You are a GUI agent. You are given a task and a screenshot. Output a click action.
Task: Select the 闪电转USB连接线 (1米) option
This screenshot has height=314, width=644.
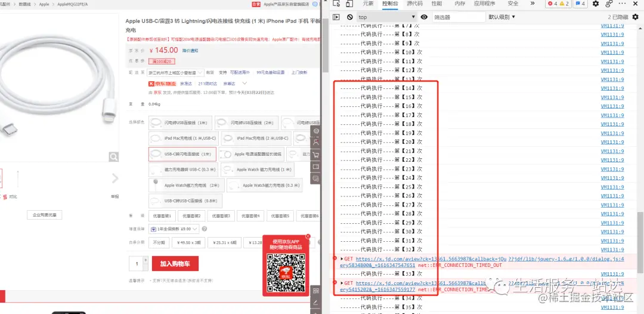[180, 122]
